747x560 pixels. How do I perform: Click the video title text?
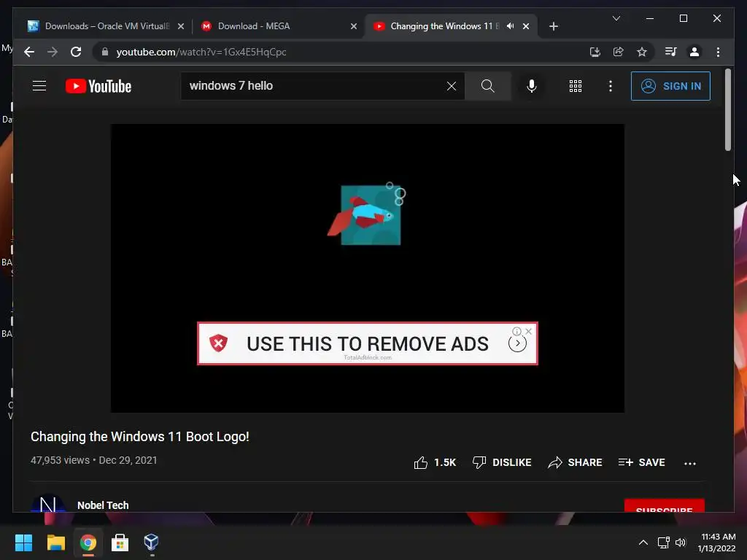(139, 437)
